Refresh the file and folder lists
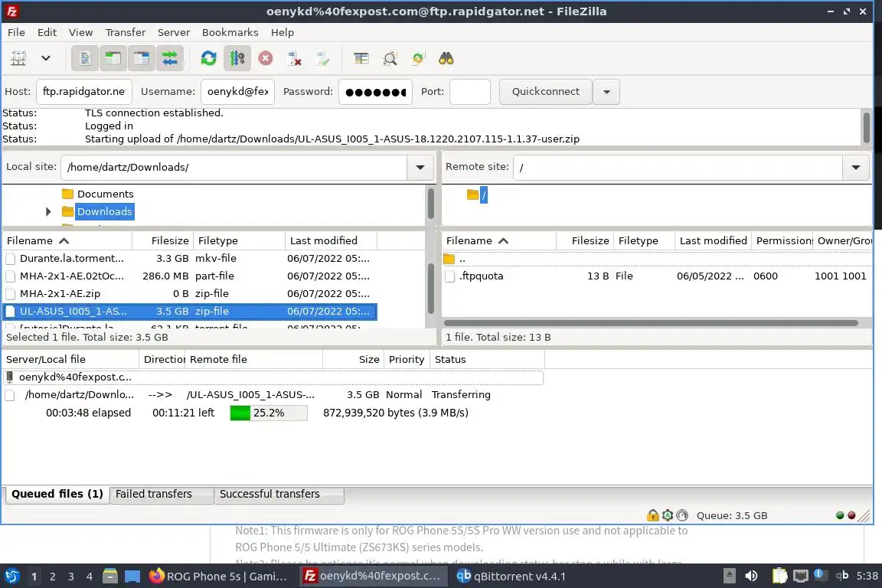Screen dimensions: 882x588 pos(209,58)
